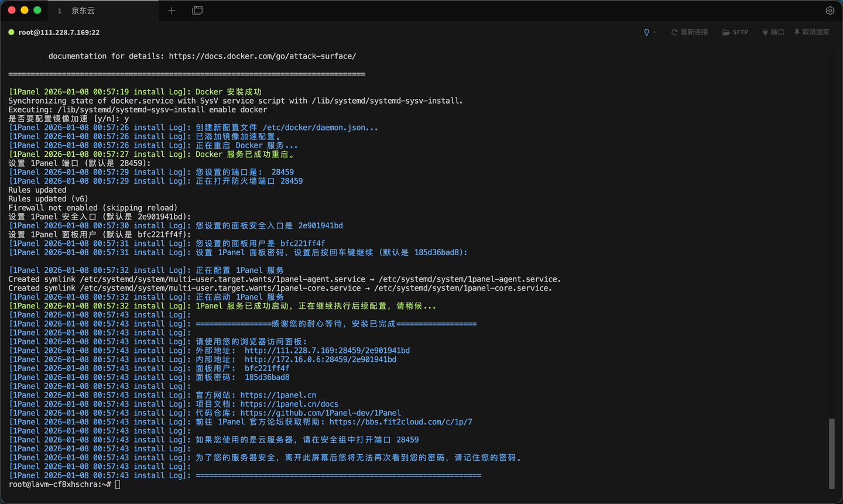The height and width of the screenshot is (504, 843).
Task: Open the https://1panel.cn official website link
Action: pos(278,395)
